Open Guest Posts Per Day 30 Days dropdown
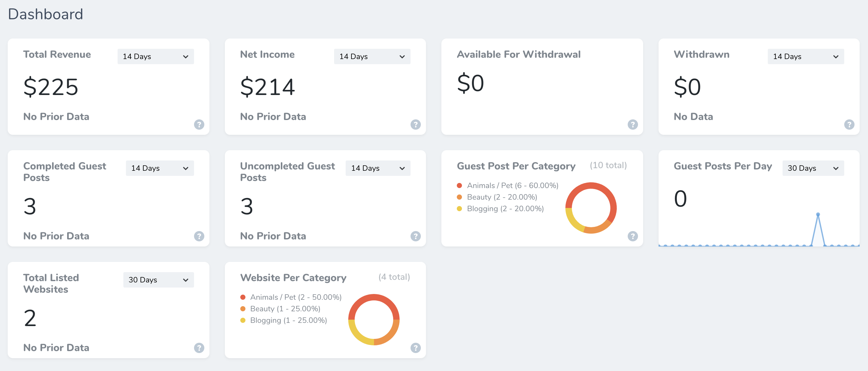This screenshot has height=371, width=868. click(813, 168)
